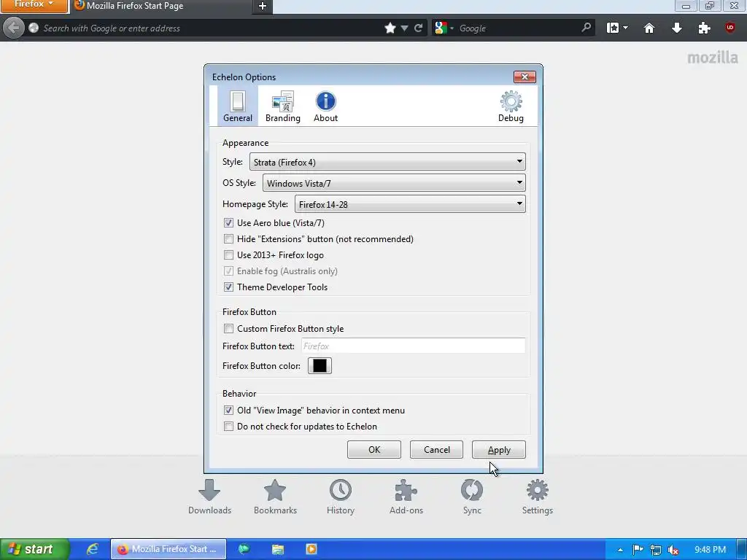Enable Custom Firefox Button style

click(228, 329)
